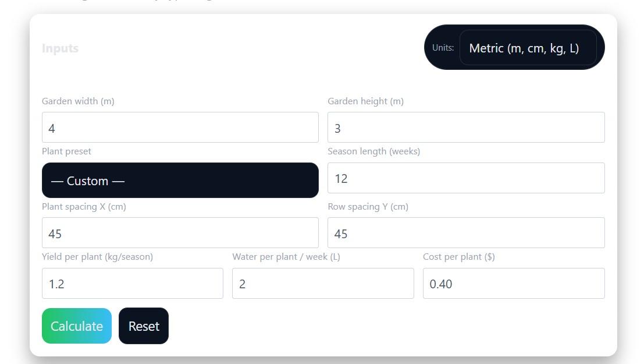Click the "Units:" label text
Screen dimensions: 644x364
coord(443,48)
